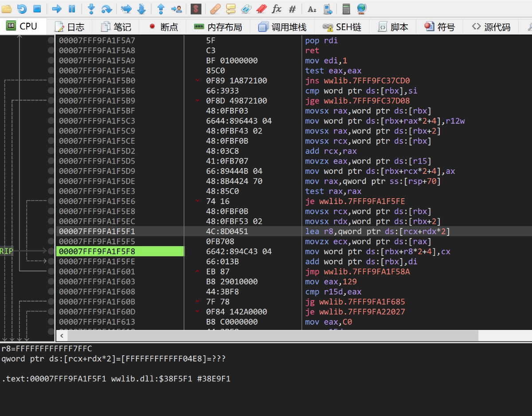This screenshot has width=532, height=416.
Task: Open the Functions fx icon
Action: pos(277,8)
